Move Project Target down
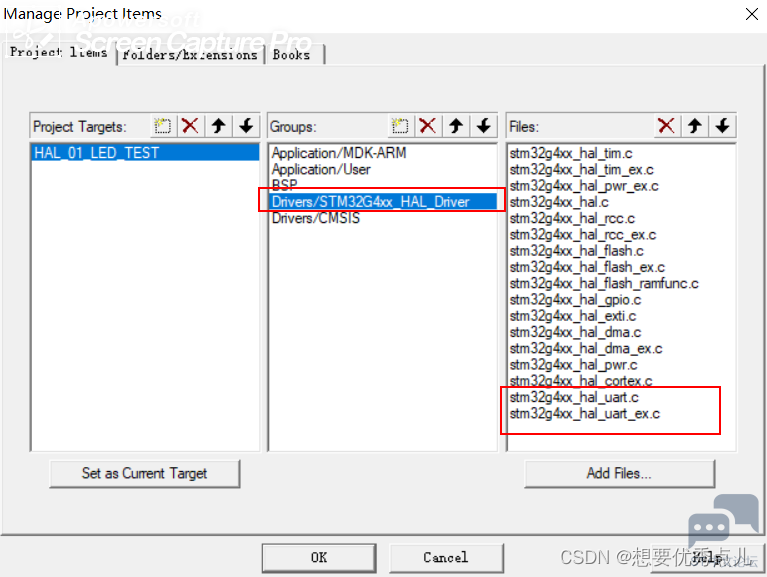767x577 pixels. click(246, 126)
